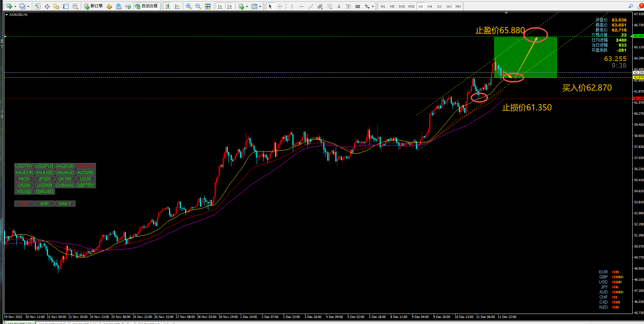Select the crosshair cursor tool

280,6
